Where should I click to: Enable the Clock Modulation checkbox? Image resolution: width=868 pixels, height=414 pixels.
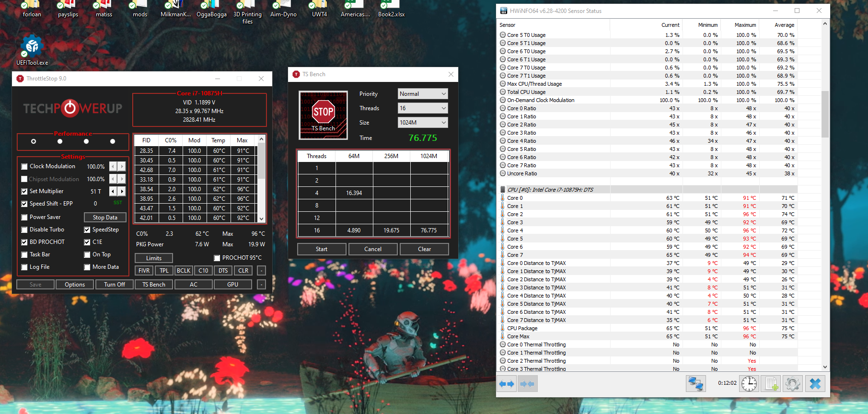click(x=24, y=167)
